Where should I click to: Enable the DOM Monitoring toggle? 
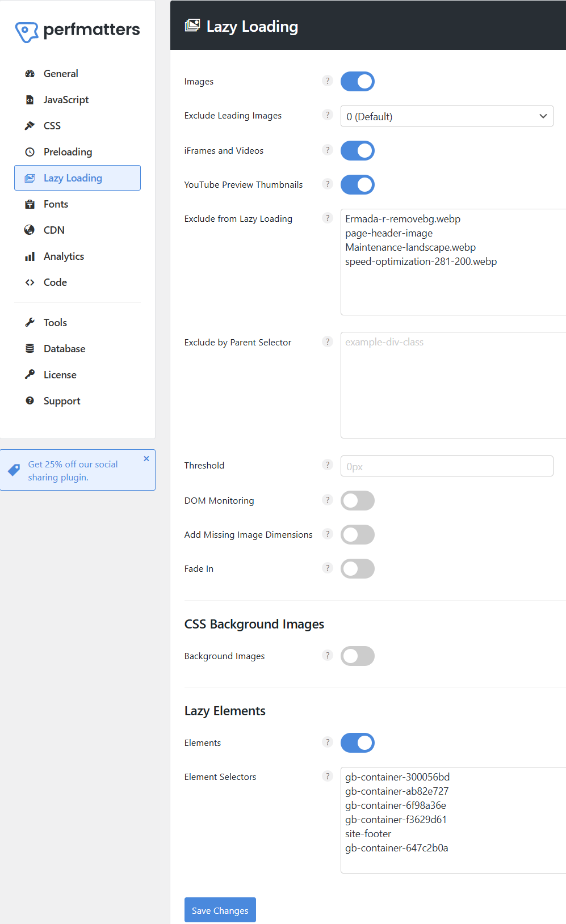click(x=358, y=501)
